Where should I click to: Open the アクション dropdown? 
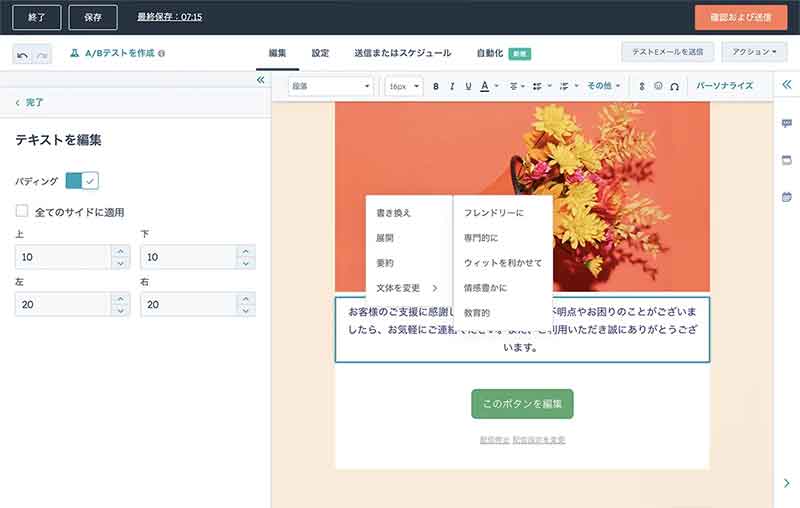click(754, 52)
